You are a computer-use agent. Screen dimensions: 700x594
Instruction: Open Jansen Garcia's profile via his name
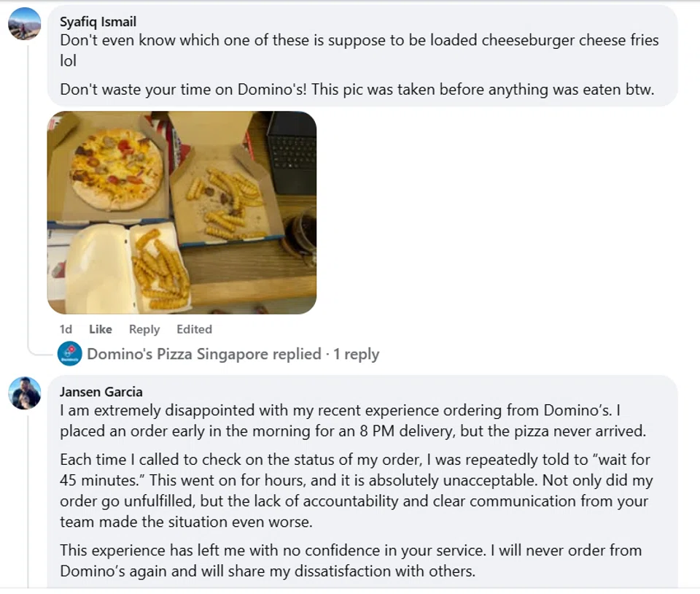(x=101, y=392)
